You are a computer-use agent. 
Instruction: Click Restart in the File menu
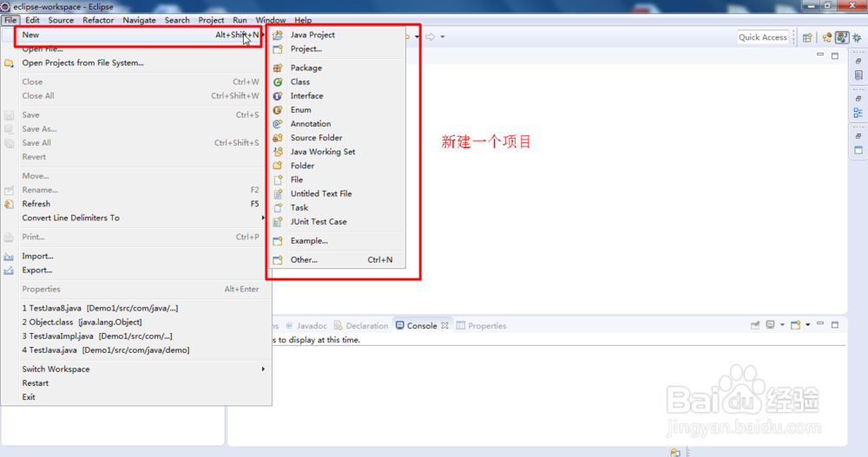tap(135, 383)
